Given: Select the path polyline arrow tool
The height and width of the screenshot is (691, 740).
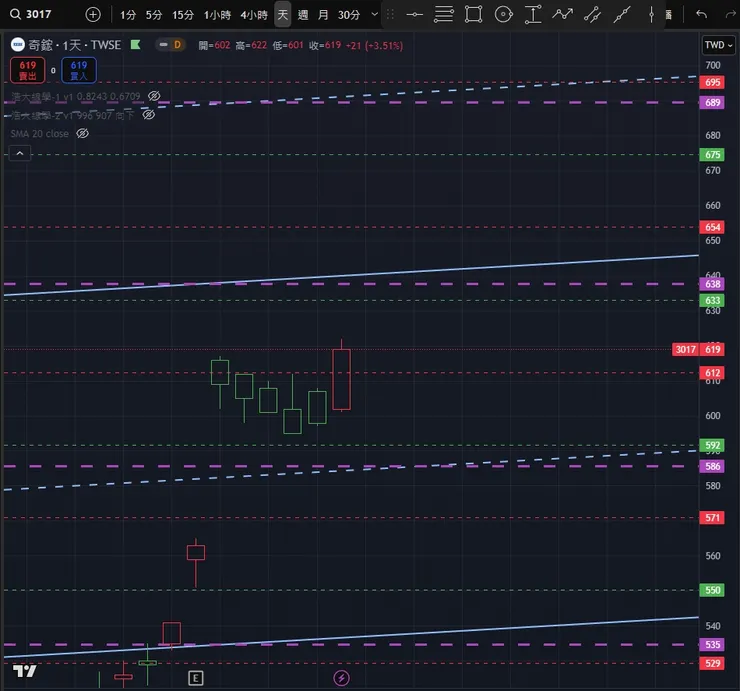Looking at the screenshot, I should pos(563,15).
